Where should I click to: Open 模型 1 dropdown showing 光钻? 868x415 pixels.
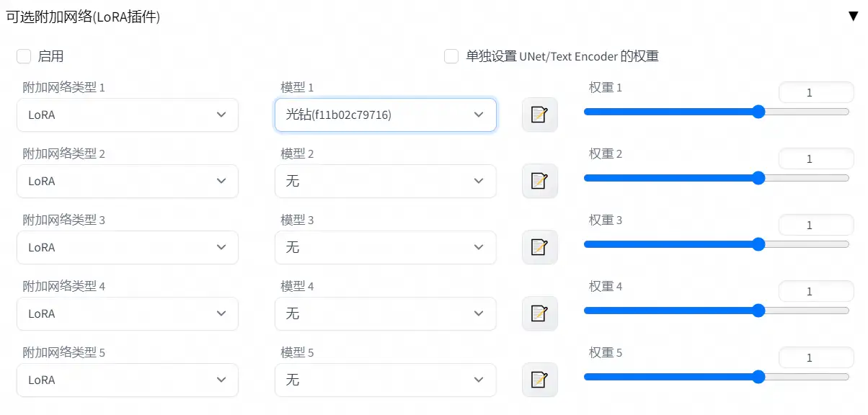tap(386, 115)
